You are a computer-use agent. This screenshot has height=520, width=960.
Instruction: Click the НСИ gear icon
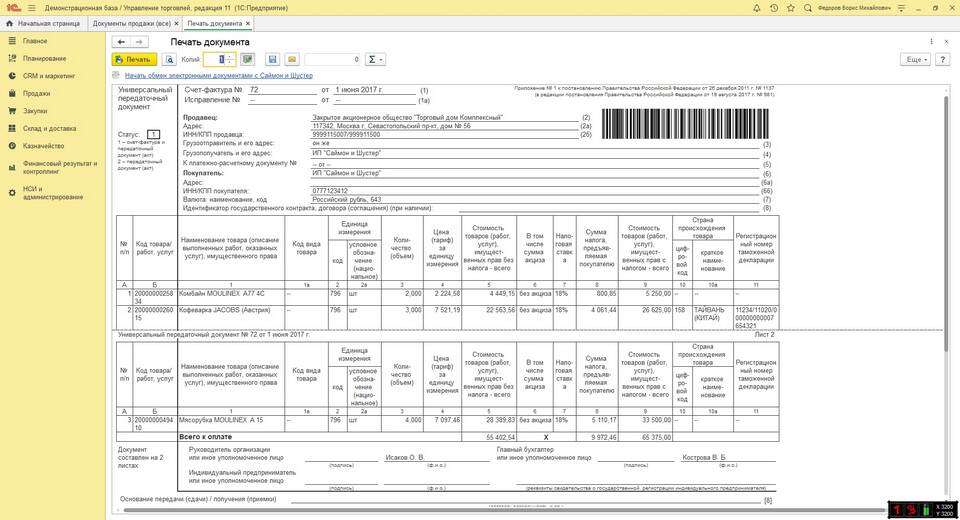[x=12, y=192]
